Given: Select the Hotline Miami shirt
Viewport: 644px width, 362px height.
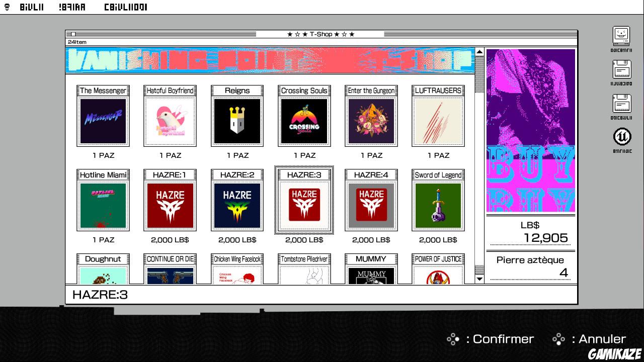Looking at the screenshot, I should click(103, 206).
